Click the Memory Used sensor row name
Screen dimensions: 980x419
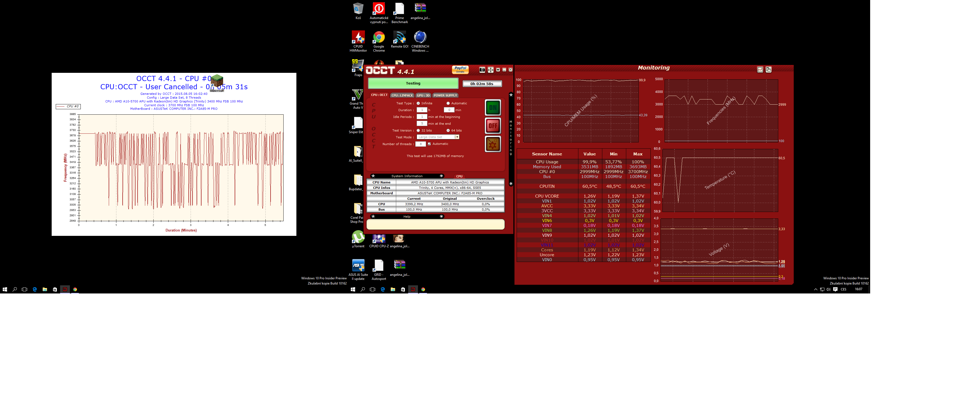coord(547,167)
